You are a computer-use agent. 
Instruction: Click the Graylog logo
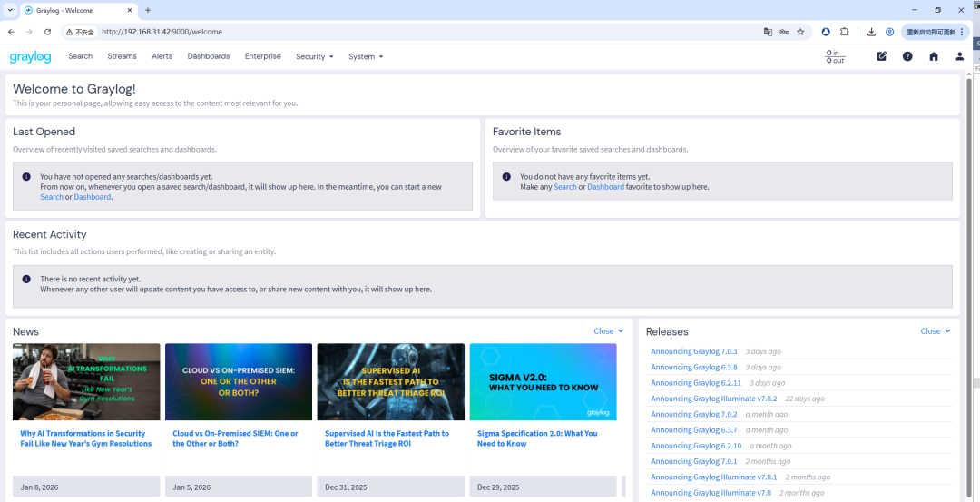pyautogui.click(x=30, y=57)
